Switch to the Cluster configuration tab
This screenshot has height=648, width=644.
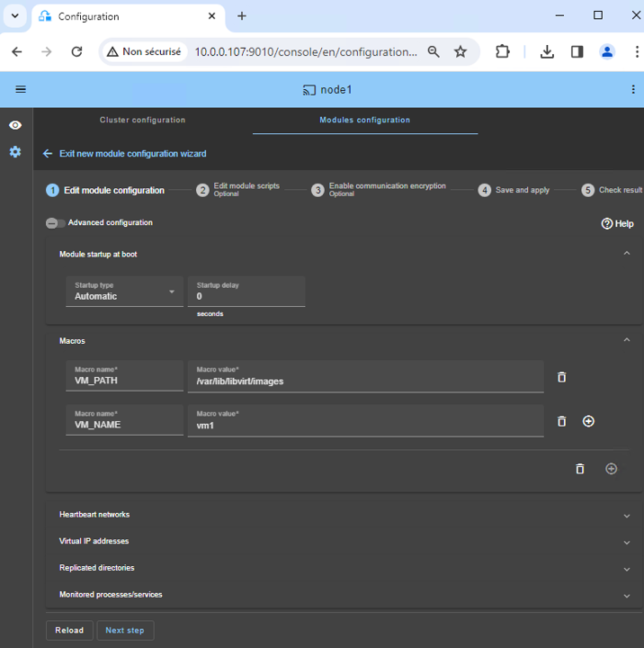pos(142,120)
